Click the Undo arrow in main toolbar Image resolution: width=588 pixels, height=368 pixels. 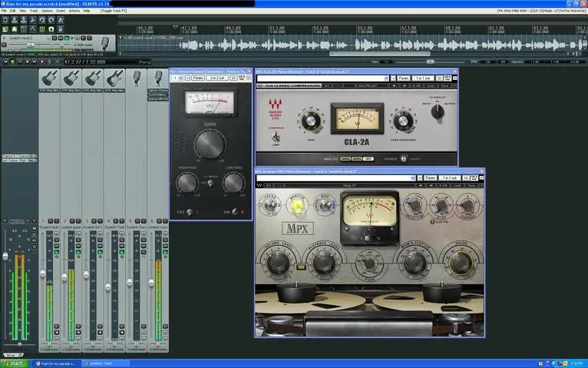click(x=42, y=20)
